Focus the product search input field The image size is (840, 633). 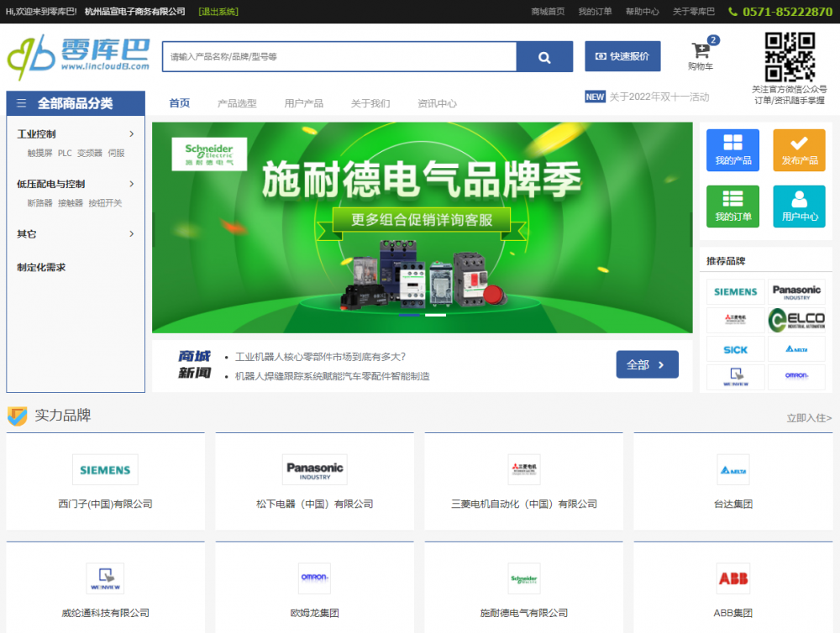tap(339, 57)
